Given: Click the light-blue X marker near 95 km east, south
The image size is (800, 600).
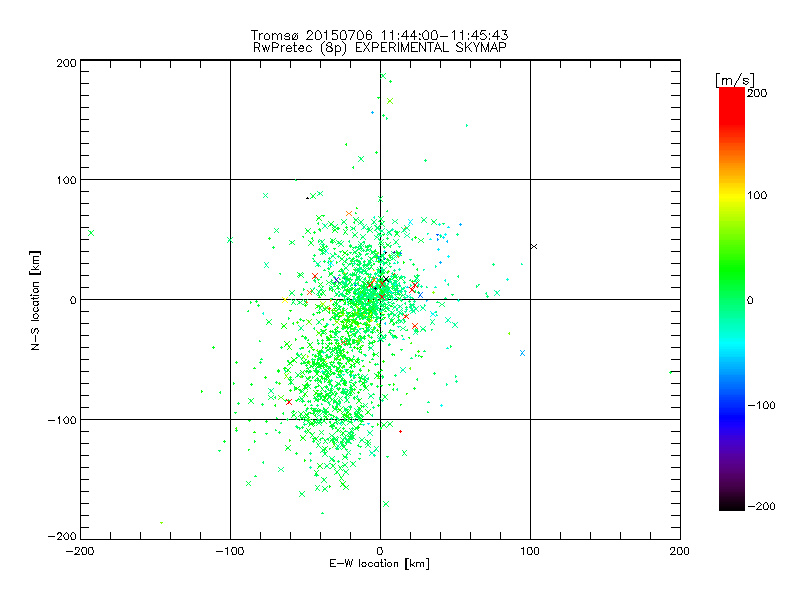Looking at the screenshot, I should click(522, 353).
